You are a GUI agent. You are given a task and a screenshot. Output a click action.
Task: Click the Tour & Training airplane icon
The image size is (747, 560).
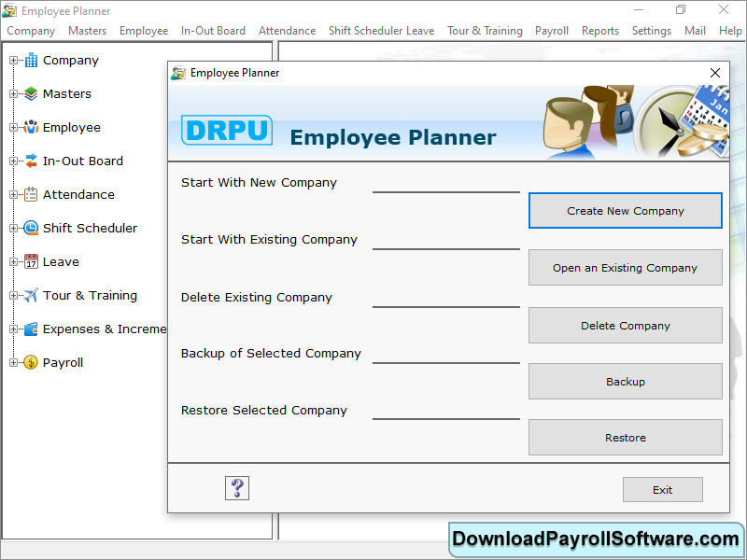click(x=31, y=295)
